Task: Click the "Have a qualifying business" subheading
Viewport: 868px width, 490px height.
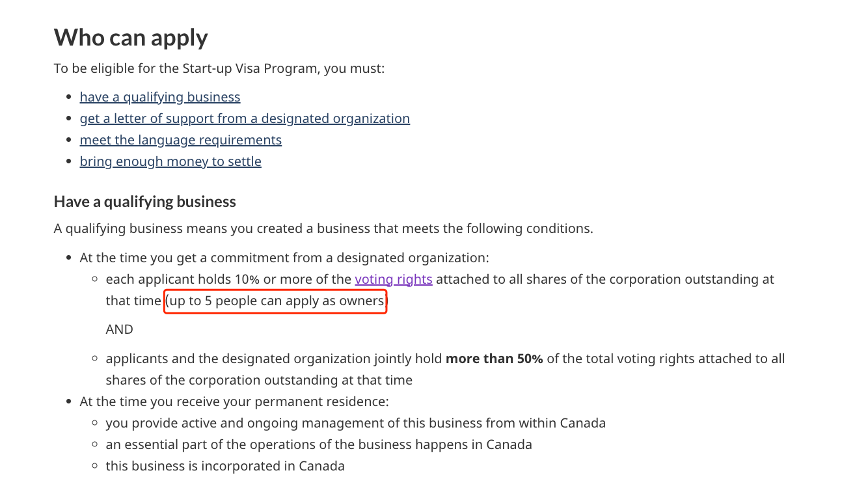Action: click(x=145, y=202)
